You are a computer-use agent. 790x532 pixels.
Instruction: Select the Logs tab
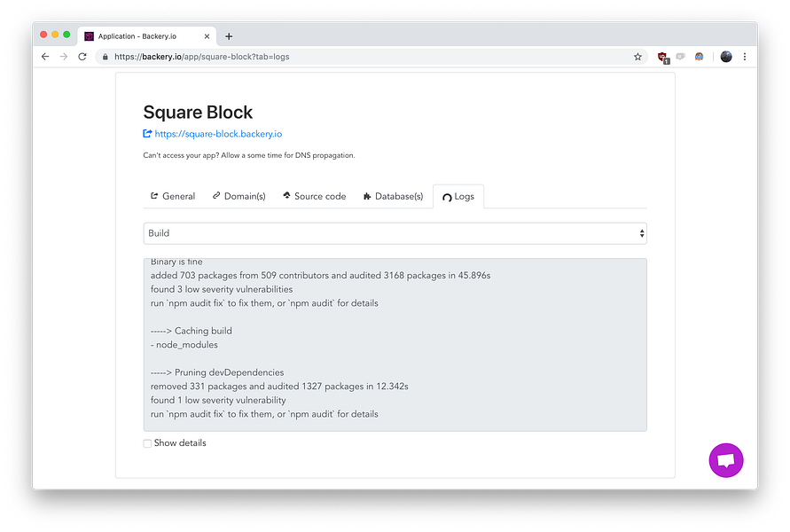tap(458, 197)
